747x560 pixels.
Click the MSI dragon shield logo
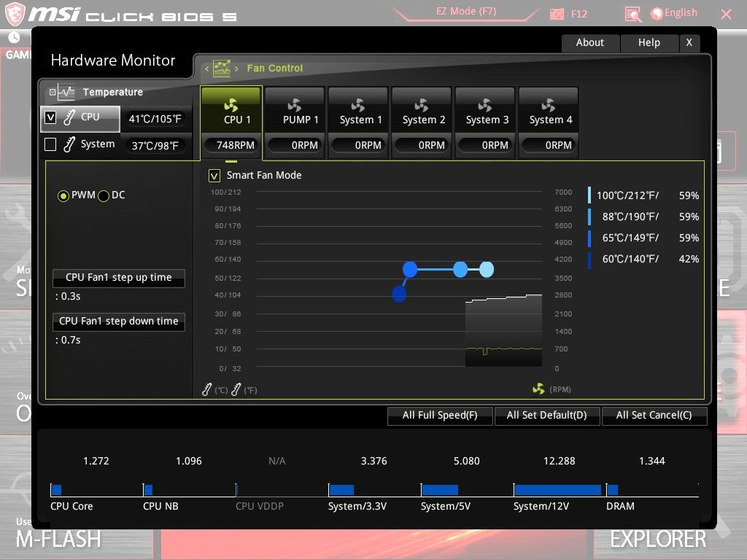[x=15, y=14]
